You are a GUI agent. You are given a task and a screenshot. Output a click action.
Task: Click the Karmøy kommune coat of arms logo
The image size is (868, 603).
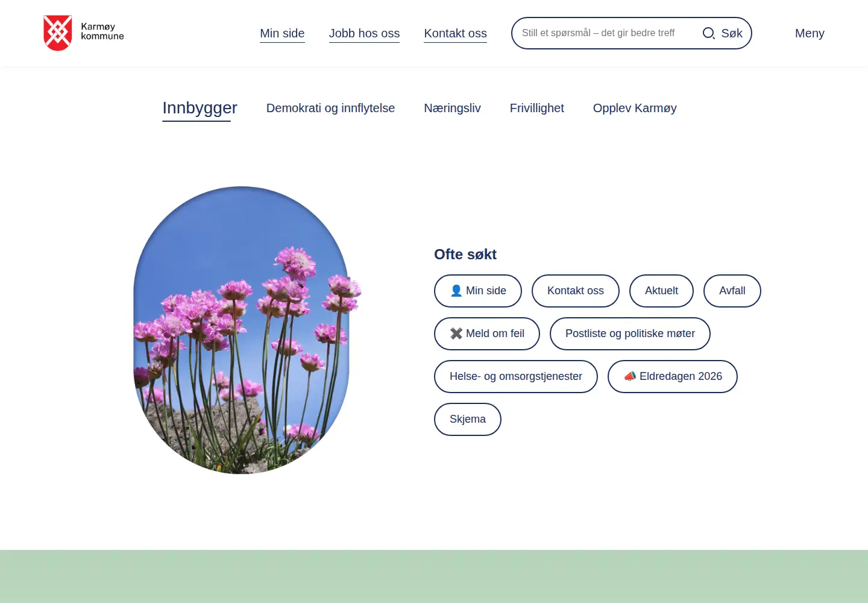click(58, 33)
